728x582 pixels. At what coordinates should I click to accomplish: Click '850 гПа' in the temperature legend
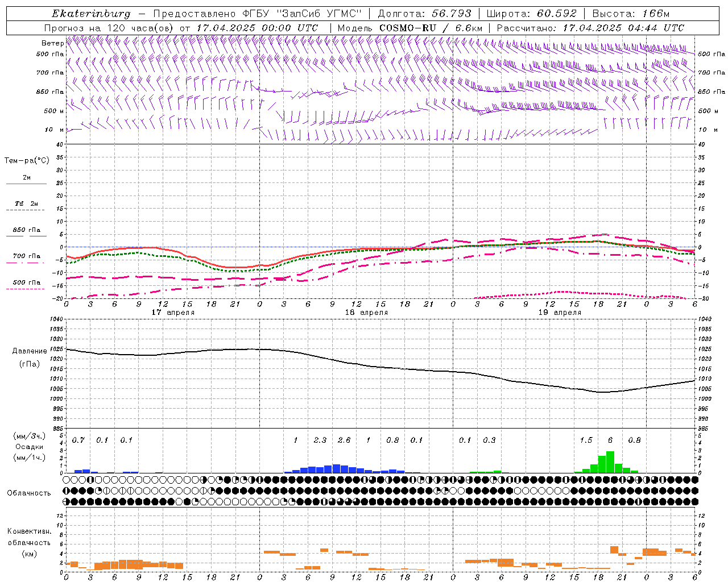[27, 230]
